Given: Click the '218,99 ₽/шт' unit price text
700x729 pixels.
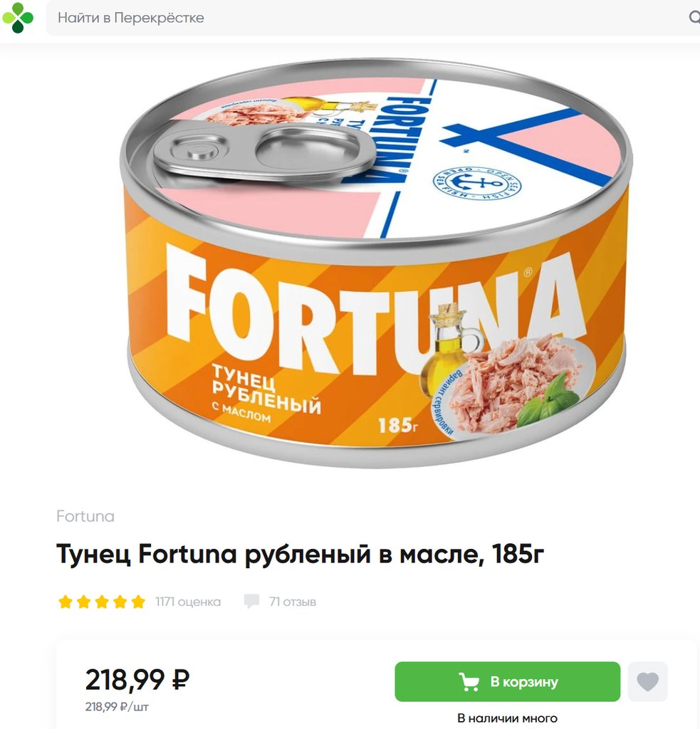Looking at the screenshot, I should tap(117, 707).
